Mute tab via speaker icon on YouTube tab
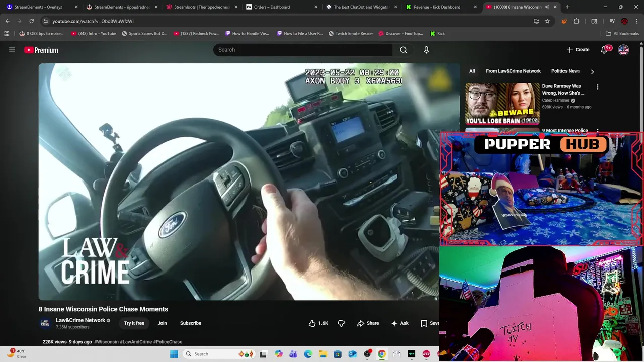Viewport: 644px width, 362px height. (x=547, y=7)
